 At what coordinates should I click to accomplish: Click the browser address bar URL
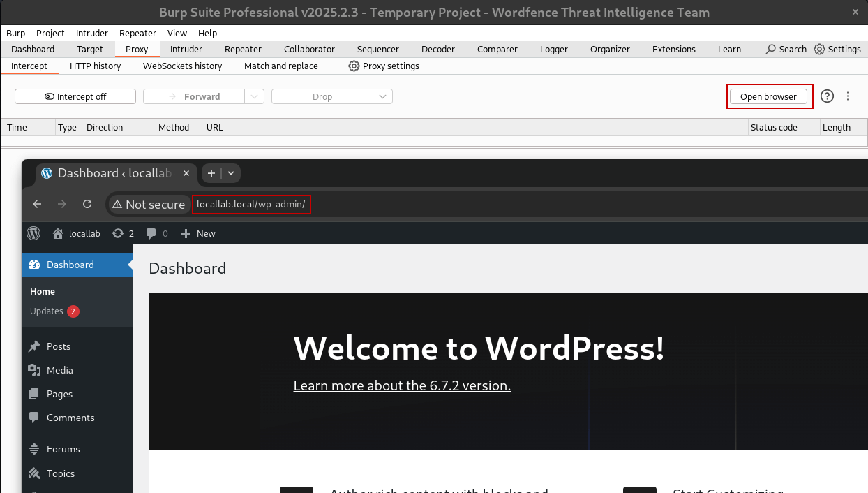(251, 204)
